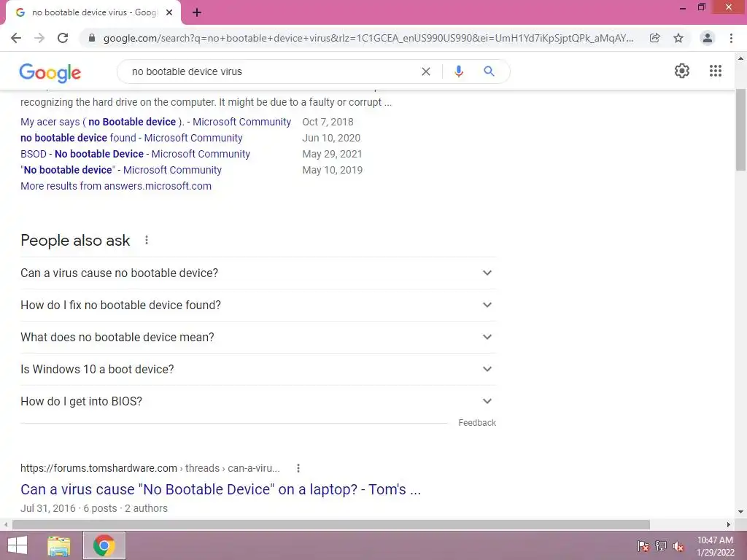Screen dimensions: 747x560
Task: Click the browser forward arrow
Action: tap(39, 38)
